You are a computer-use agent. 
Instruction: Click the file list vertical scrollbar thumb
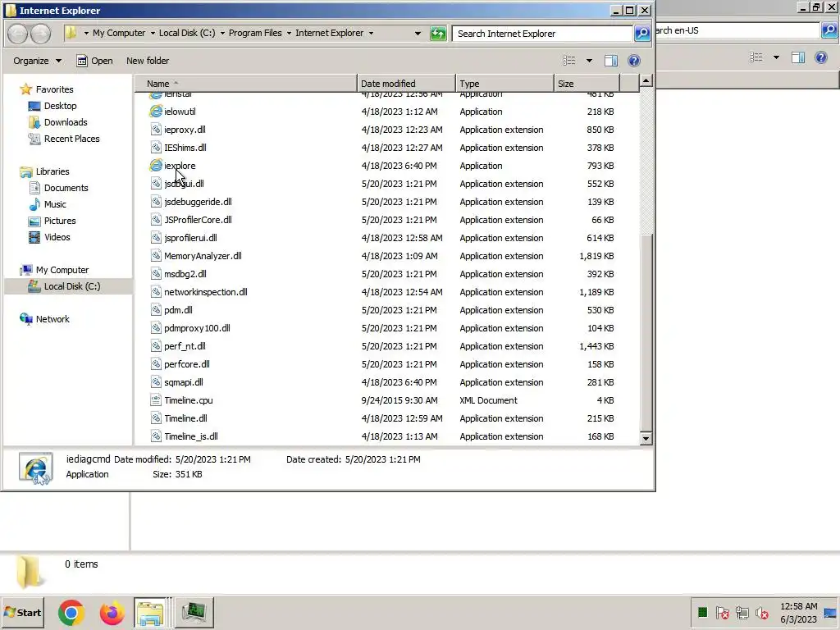[x=646, y=331]
